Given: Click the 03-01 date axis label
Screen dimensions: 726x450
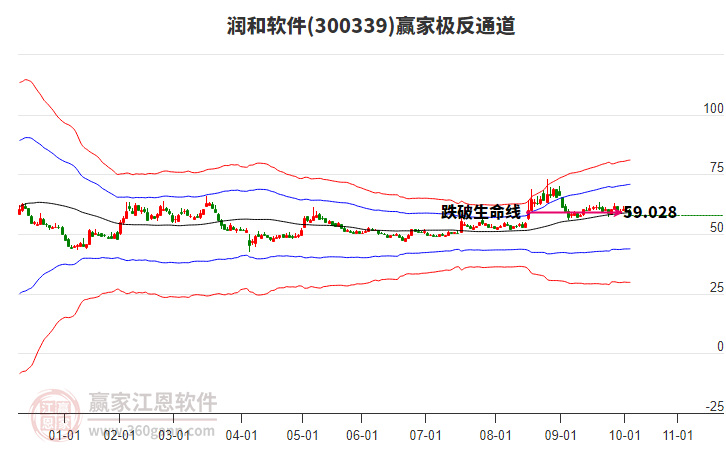Looking at the screenshot, I should (x=174, y=435).
